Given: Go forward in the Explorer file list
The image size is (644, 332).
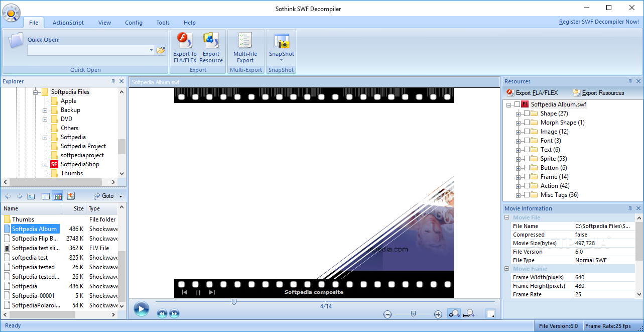Looking at the screenshot, I should [x=20, y=196].
